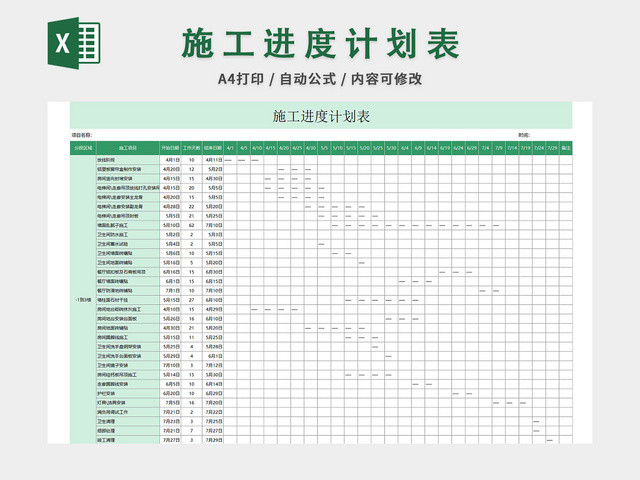Image resolution: width=640 pixels, height=480 pixels.
Task: Click the 5/10 date column header
Action: 338,148
